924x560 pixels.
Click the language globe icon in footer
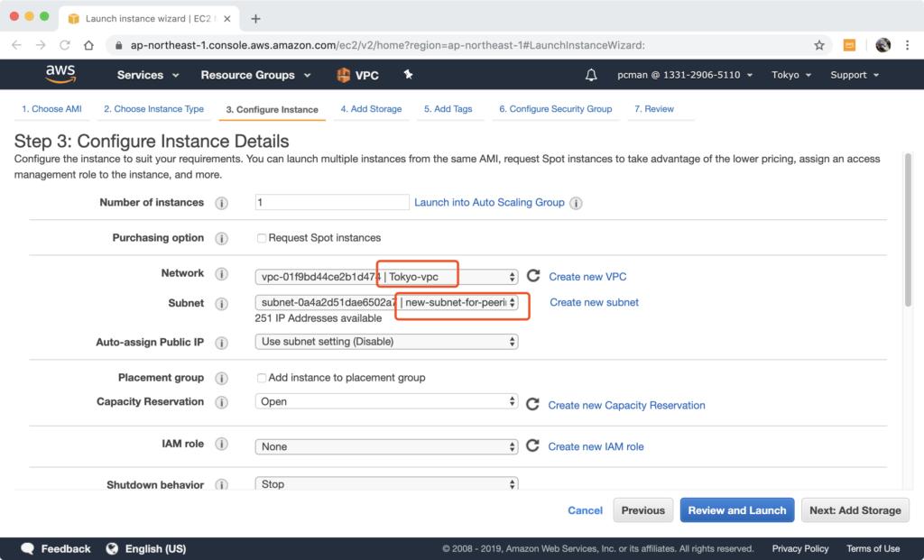coord(112,549)
